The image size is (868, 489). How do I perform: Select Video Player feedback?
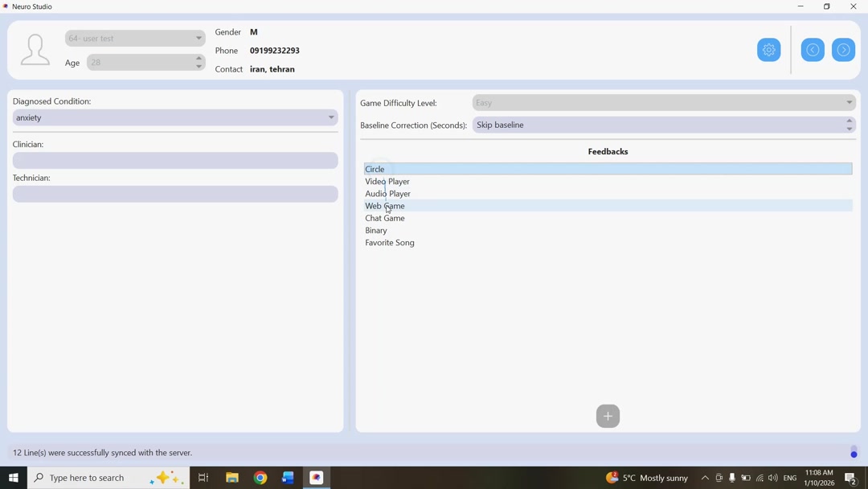[x=608, y=181]
